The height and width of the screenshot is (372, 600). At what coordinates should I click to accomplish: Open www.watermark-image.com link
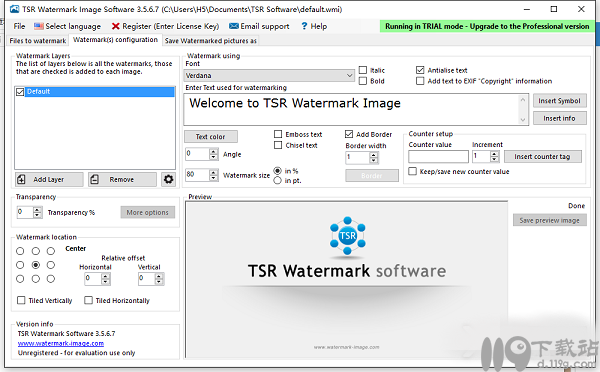point(61,343)
